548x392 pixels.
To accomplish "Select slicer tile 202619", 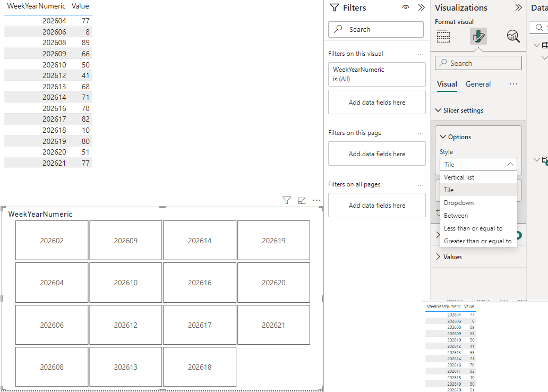I will [273, 240].
